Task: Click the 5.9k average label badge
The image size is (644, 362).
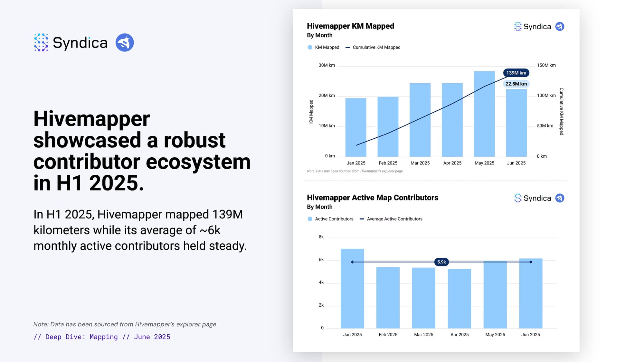Action: (x=441, y=262)
